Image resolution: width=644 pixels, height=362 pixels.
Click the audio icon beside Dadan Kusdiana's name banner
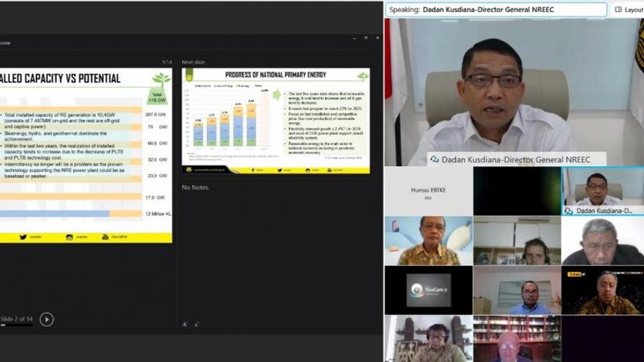[435, 160]
